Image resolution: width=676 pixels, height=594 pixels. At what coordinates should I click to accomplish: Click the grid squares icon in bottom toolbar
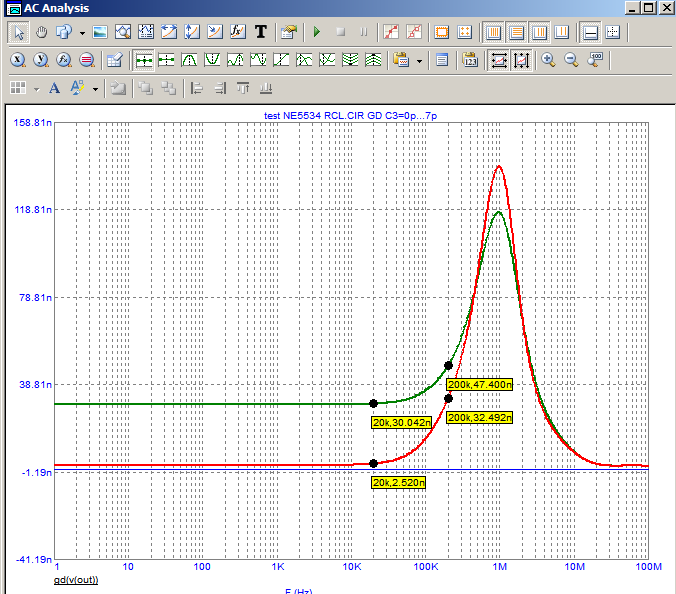18,88
